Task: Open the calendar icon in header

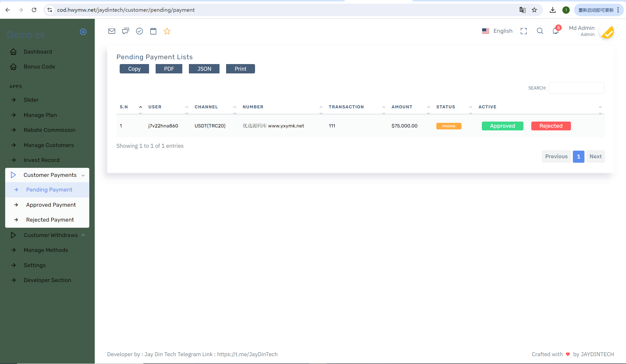Action: (153, 31)
